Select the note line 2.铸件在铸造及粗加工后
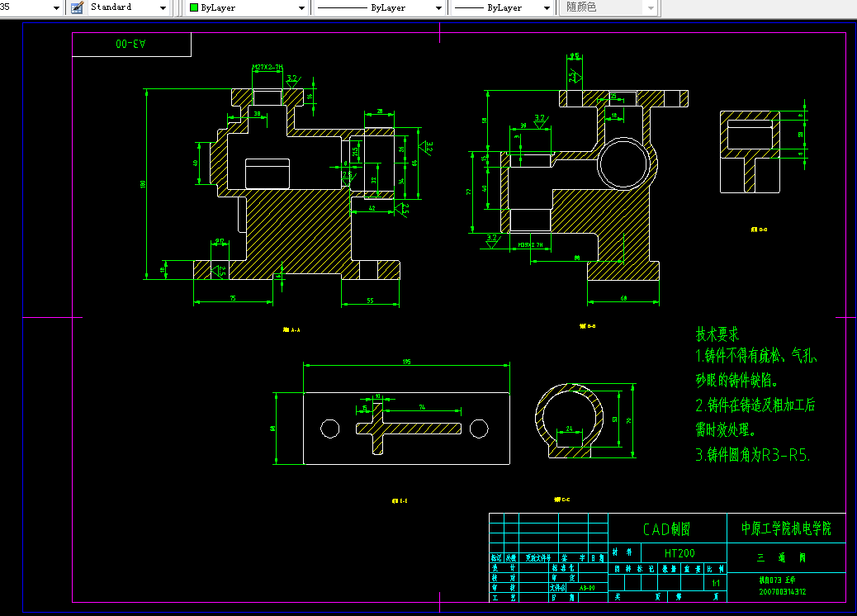857x616 pixels. click(x=755, y=405)
